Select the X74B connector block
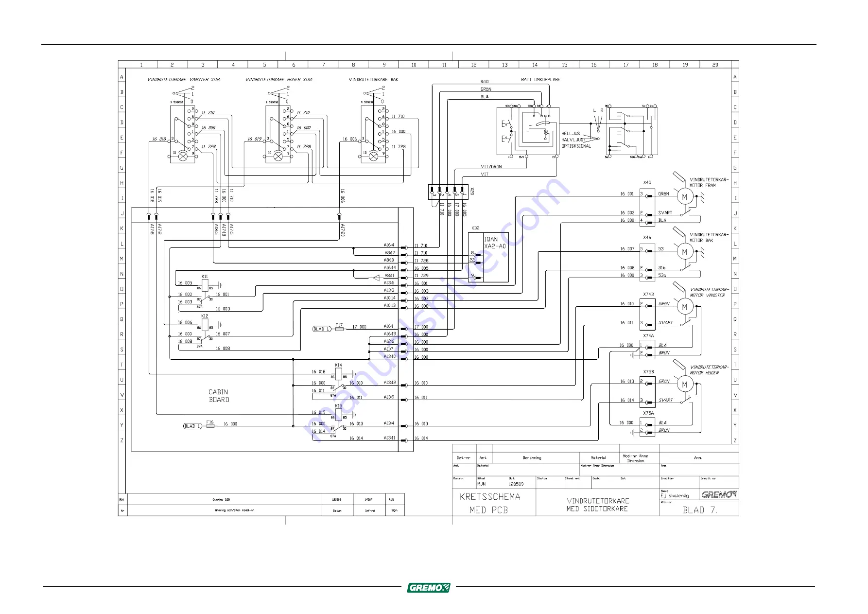868x614 pixels. (x=647, y=314)
